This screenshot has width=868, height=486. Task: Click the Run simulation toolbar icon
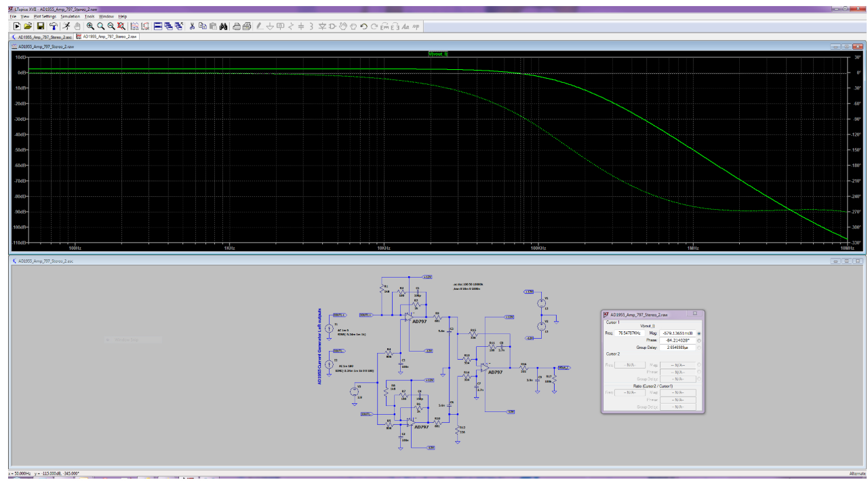[x=17, y=26]
